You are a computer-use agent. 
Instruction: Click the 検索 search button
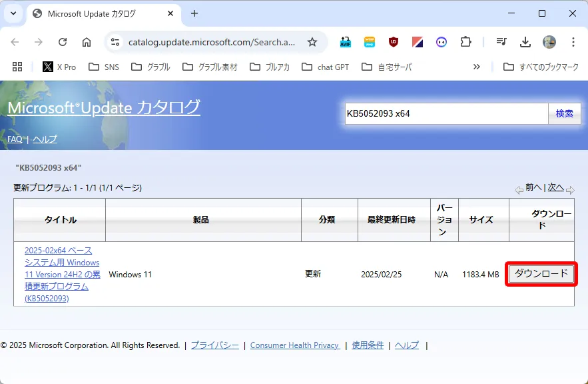[565, 113]
